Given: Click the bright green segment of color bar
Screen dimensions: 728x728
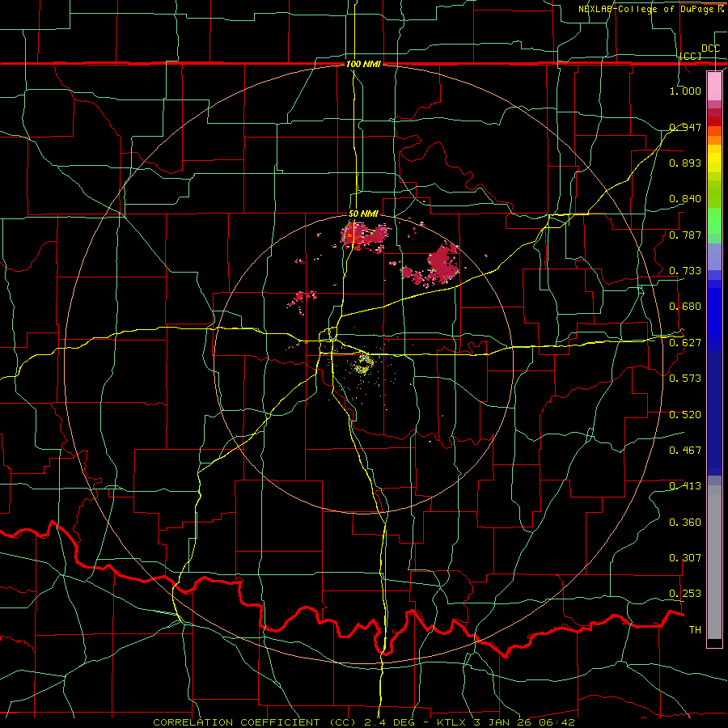Looking at the screenshot, I should pos(714,220).
